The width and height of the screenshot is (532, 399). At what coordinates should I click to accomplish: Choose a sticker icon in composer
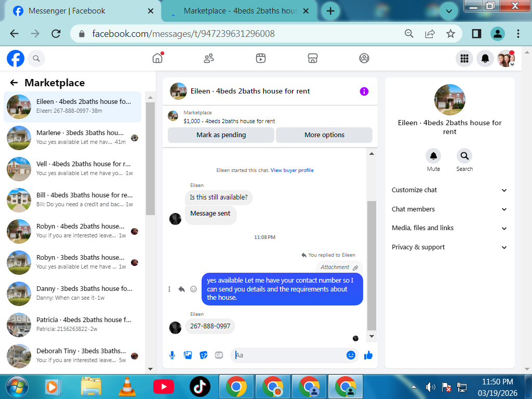pos(203,355)
